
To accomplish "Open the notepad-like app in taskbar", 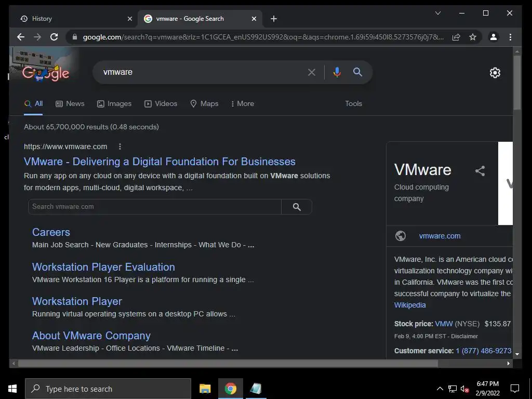I will click(256, 389).
